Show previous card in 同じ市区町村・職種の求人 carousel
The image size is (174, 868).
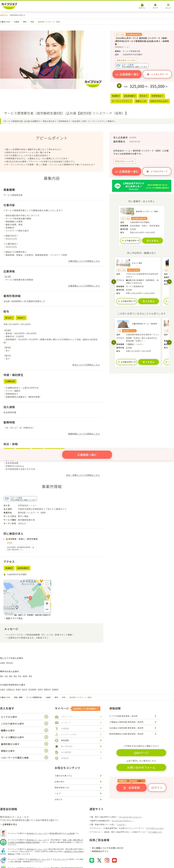(x=114, y=282)
